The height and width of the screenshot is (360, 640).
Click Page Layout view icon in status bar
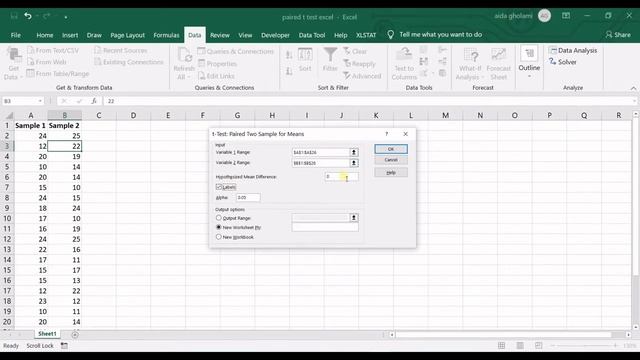click(x=520, y=346)
